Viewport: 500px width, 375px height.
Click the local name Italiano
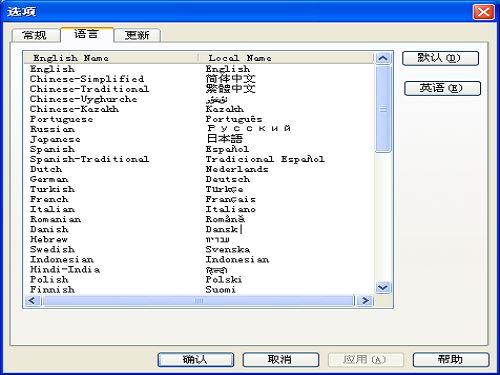[x=231, y=209]
